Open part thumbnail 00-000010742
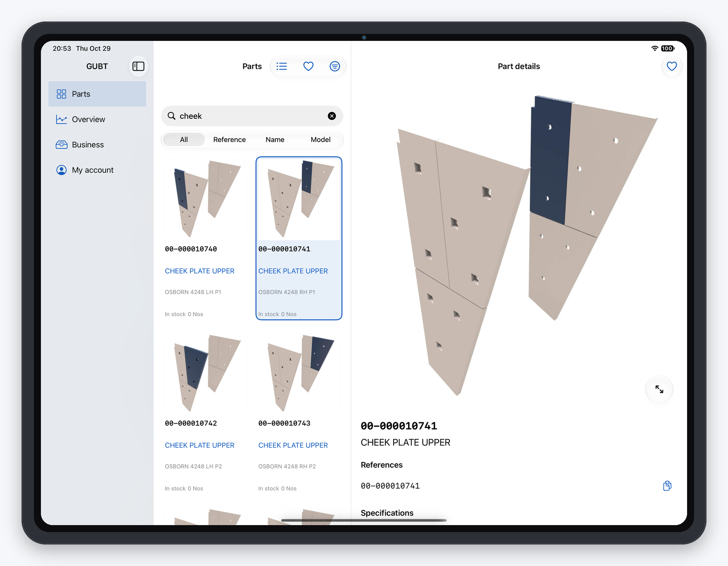Image resolution: width=728 pixels, height=566 pixels. (x=205, y=374)
